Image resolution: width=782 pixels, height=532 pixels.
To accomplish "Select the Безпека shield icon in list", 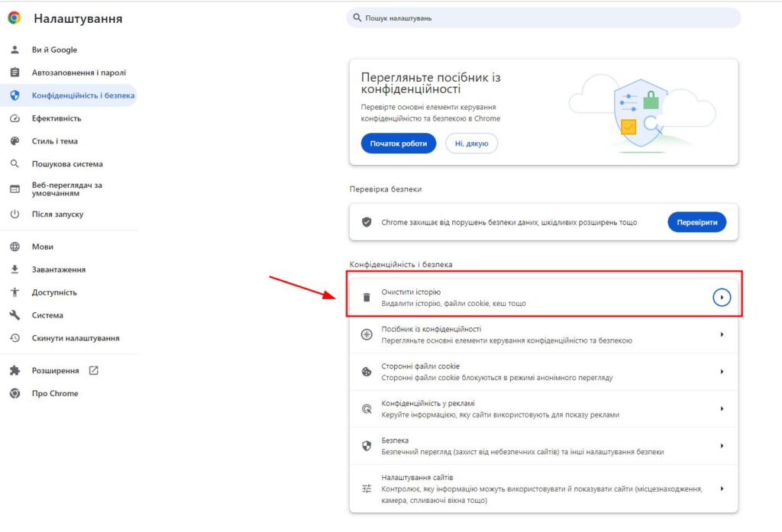I will click(x=367, y=446).
